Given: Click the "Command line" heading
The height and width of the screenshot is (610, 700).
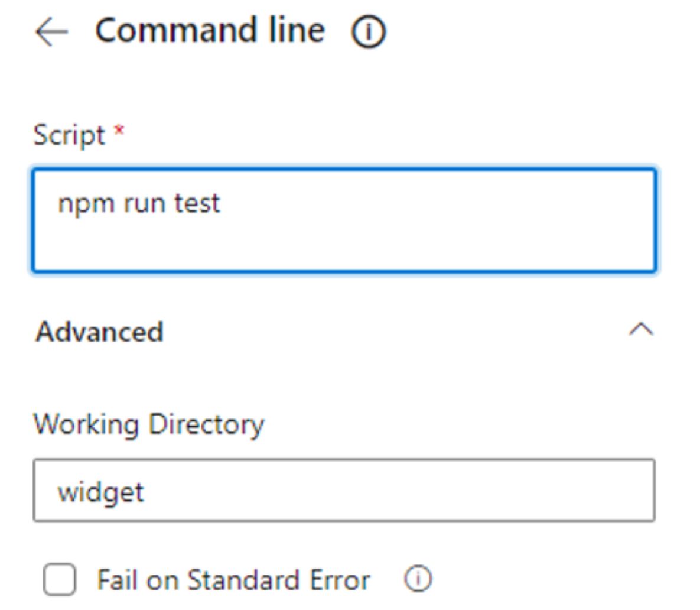Looking at the screenshot, I should coord(210,30).
